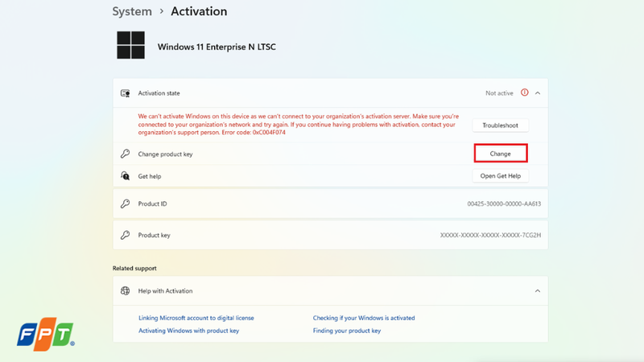Viewport: 644px width, 362px height.
Task: Open the Troubleshoot button
Action: coord(500,125)
